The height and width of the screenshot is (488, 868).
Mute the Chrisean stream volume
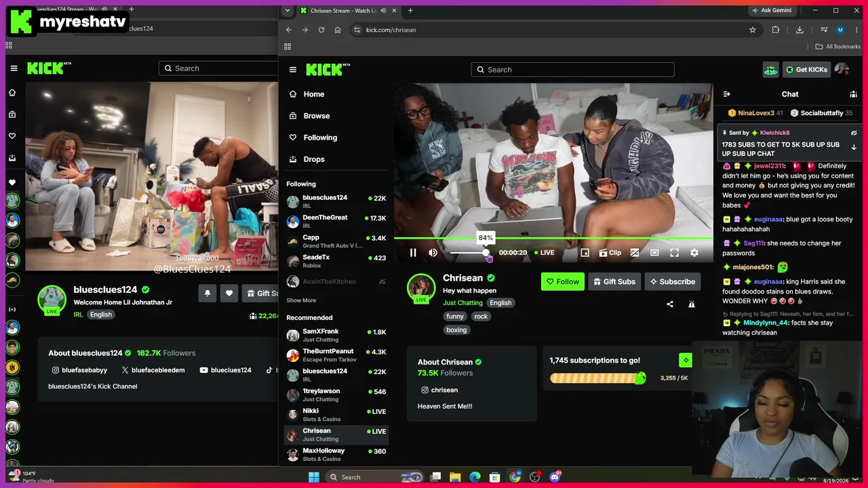tap(433, 253)
